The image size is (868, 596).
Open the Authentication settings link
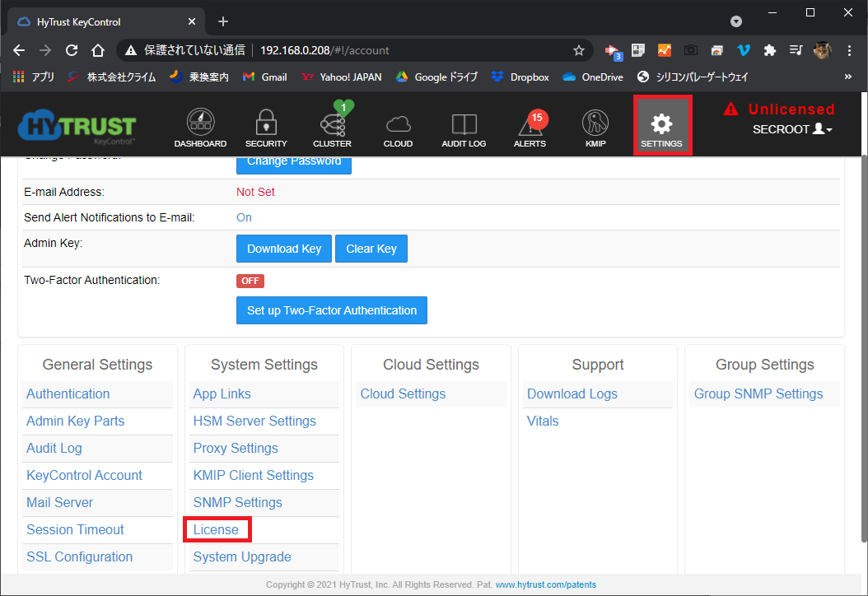tap(68, 394)
